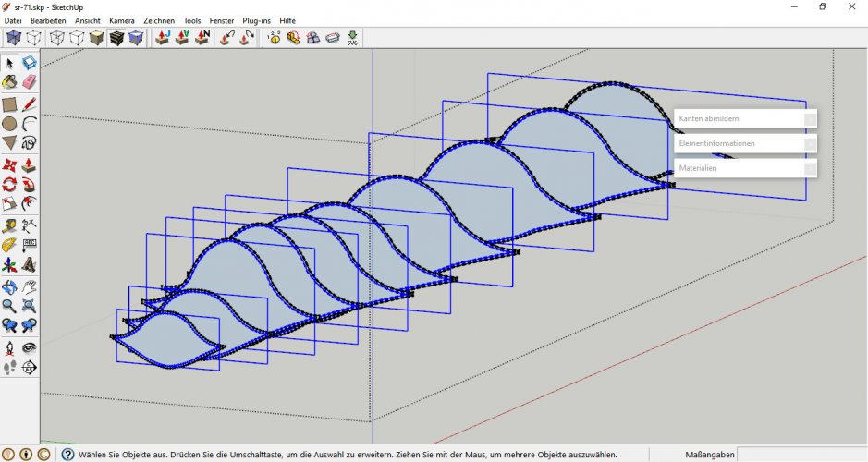868x462 pixels.
Task: Click the Next view tool
Action: pyautogui.click(x=30, y=325)
